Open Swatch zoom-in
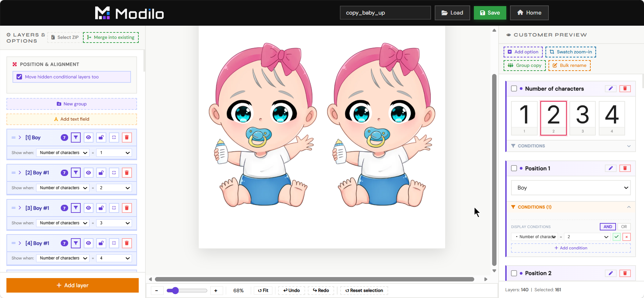Screen dimensions: 644x298 tap(571, 52)
